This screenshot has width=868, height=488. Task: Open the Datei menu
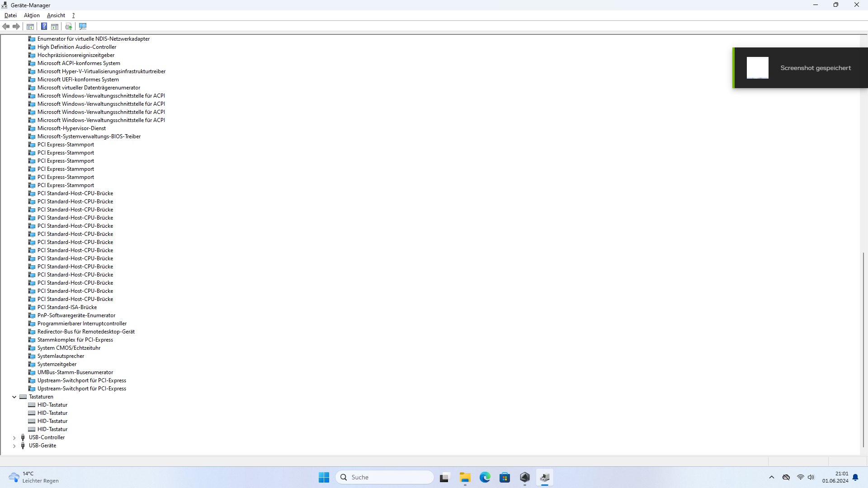pos(10,15)
